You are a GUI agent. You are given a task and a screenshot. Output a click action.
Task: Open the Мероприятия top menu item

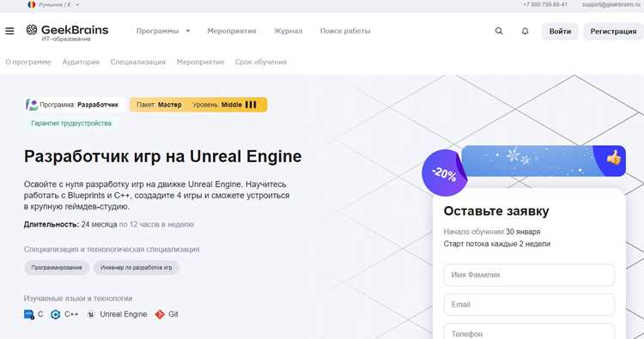click(232, 31)
